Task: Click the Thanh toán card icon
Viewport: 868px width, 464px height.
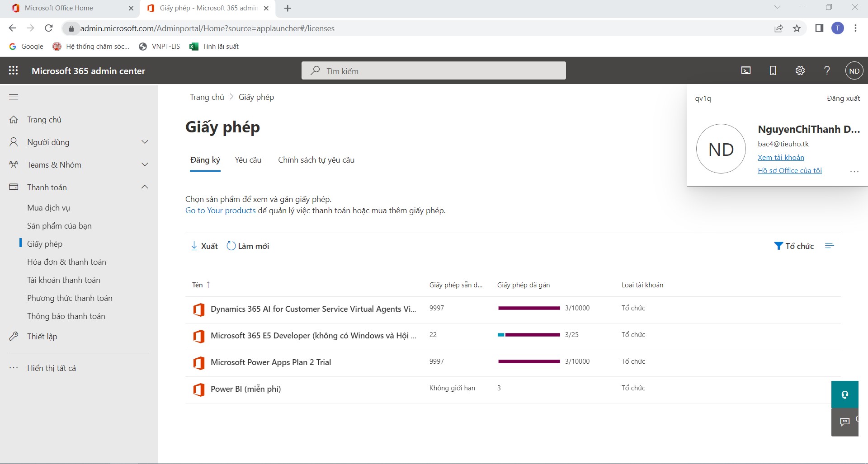Action: (x=14, y=187)
